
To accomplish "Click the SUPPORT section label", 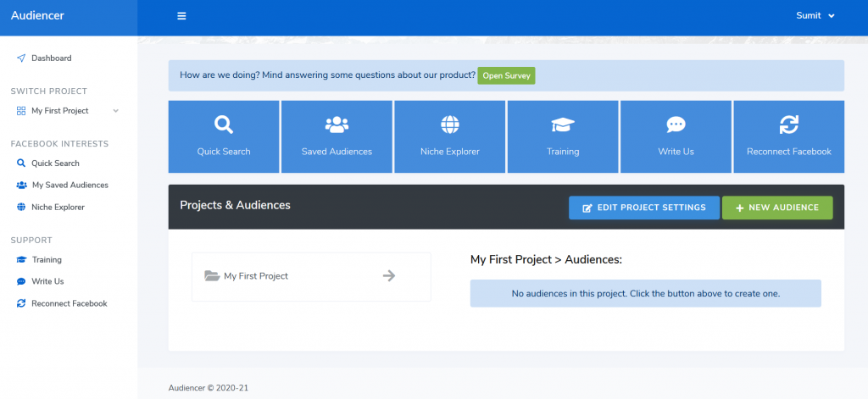I will coord(31,241).
